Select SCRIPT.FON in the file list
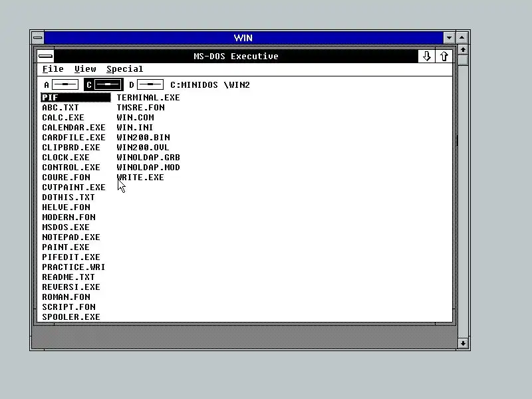 point(69,307)
